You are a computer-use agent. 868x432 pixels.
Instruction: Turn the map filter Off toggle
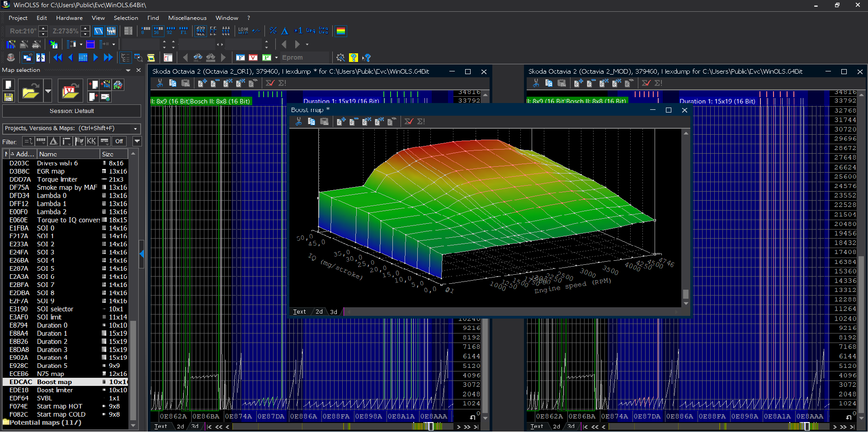click(x=119, y=141)
